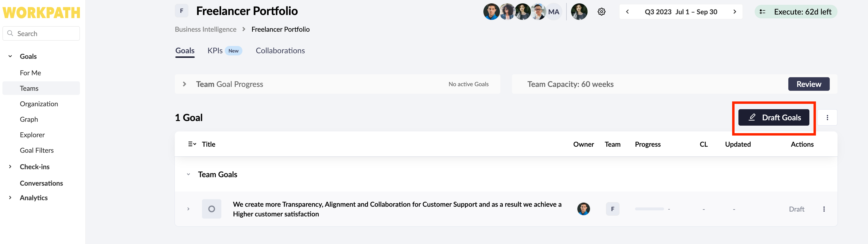Viewport: 868px width, 244px height.
Task: Open Explorer in sidebar
Action: click(x=32, y=135)
